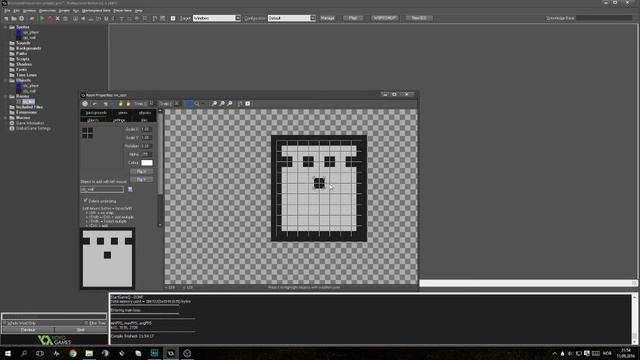Open Task View on the taskbar
640x360 pixels.
click(40, 353)
